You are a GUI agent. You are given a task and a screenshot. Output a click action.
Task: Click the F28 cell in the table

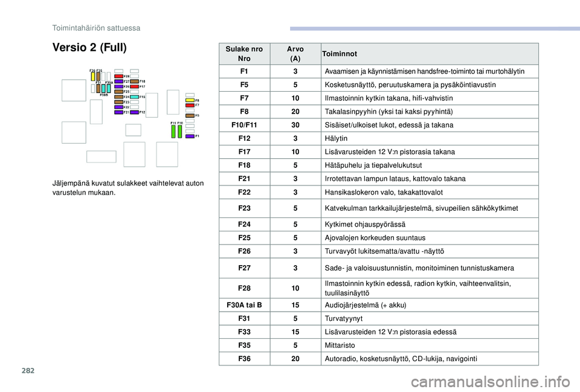[x=244, y=288]
